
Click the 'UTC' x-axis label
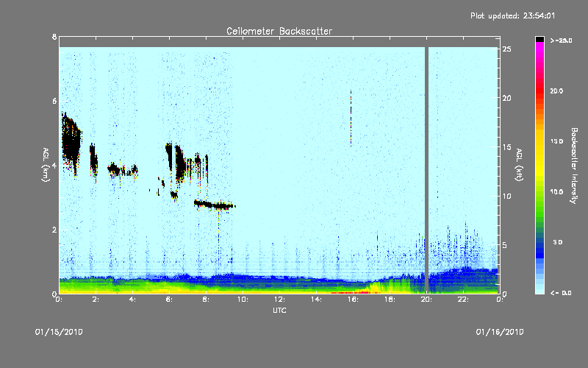(279, 310)
